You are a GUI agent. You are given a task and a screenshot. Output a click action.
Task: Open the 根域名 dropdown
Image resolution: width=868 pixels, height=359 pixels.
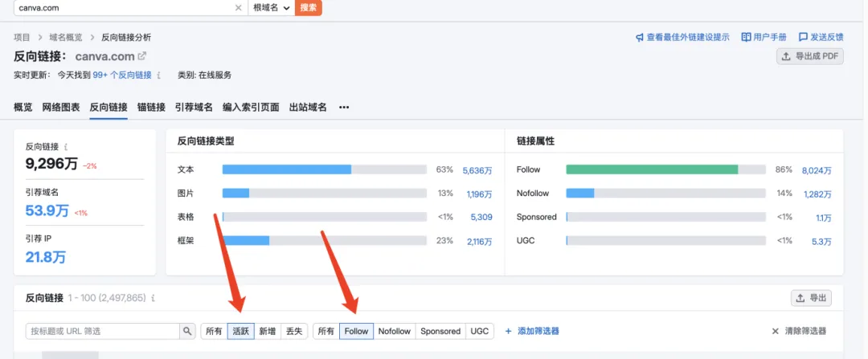coord(272,8)
